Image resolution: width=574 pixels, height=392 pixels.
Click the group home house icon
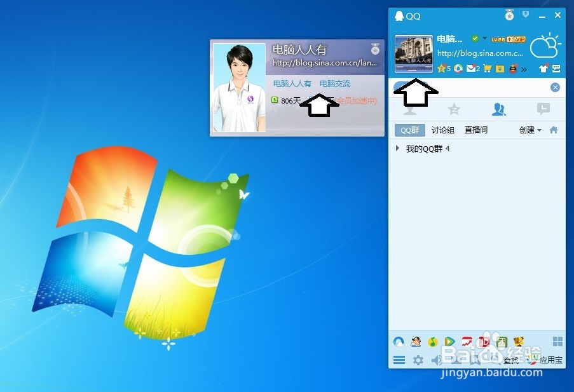[554, 130]
